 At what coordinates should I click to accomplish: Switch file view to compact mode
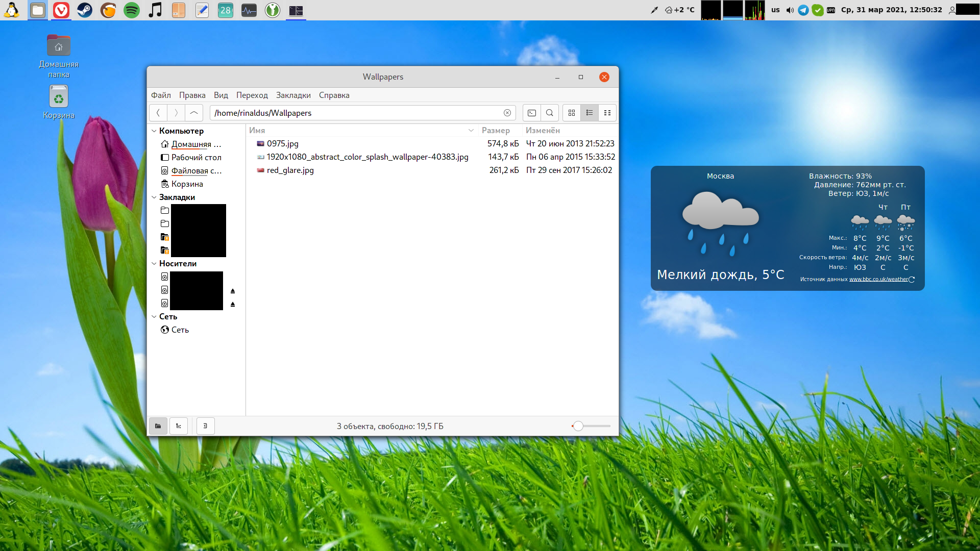pos(607,113)
